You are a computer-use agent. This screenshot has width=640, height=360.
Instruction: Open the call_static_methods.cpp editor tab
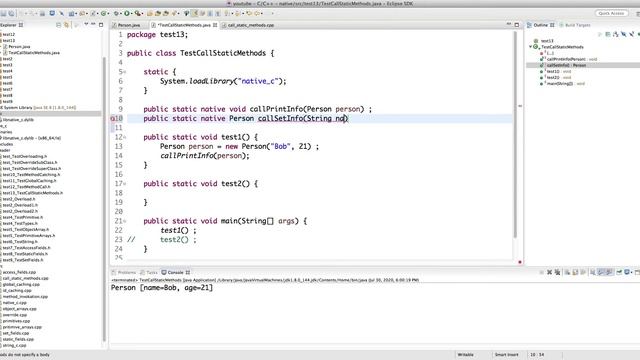click(251, 25)
